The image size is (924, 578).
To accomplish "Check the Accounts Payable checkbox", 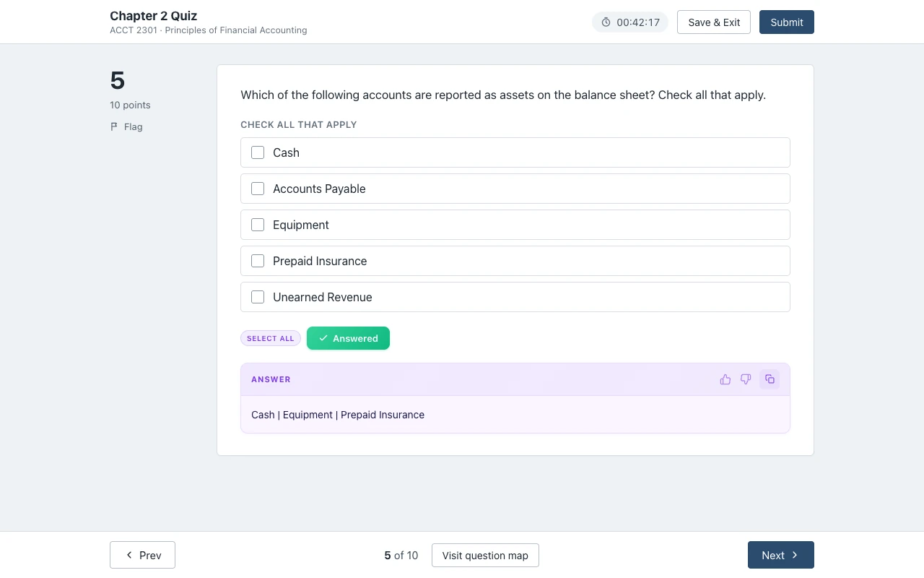I will coord(258,189).
